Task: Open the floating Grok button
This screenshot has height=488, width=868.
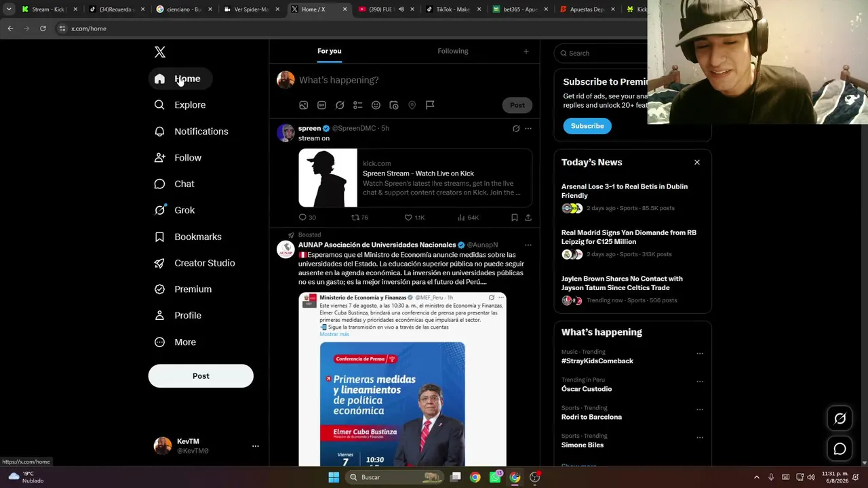Action: [840, 419]
